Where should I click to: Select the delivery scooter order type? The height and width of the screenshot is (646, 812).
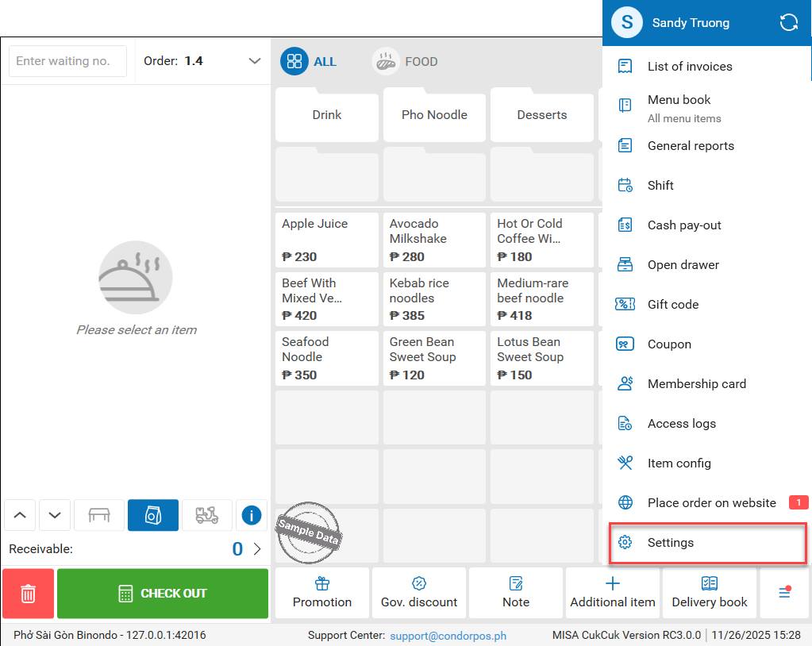click(x=206, y=515)
